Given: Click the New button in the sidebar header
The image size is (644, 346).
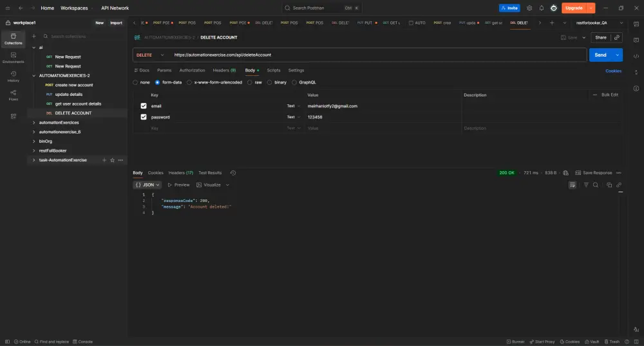Looking at the screenshot, I should pyautogui.click(x=99, y=23).
